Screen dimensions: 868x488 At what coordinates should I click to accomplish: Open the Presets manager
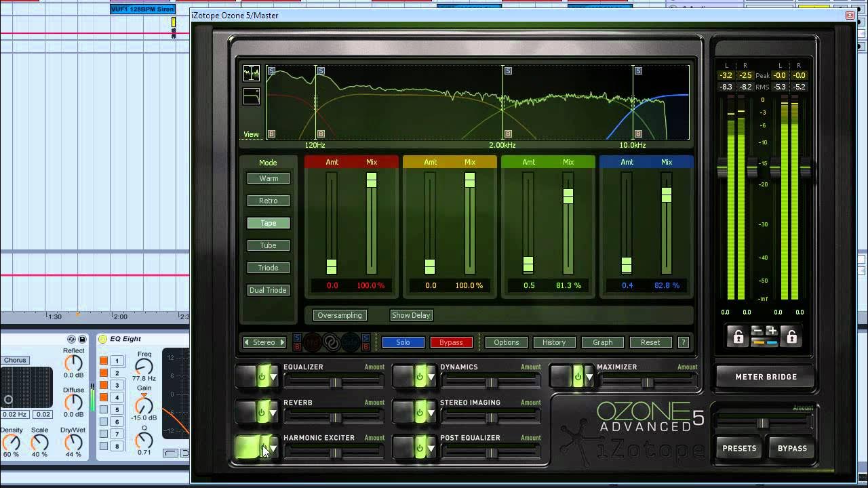(739, 448)
